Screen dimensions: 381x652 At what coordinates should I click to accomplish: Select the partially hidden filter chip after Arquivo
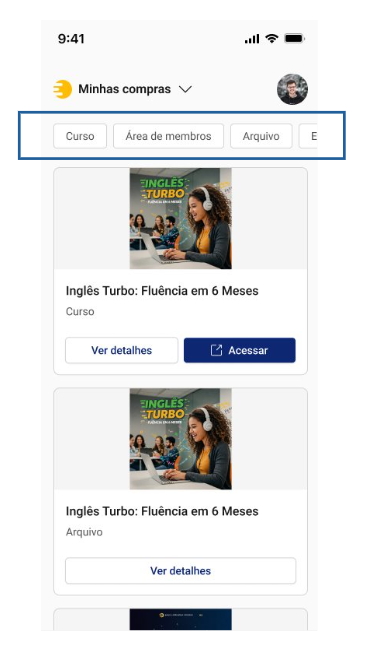tap(308, 136)
